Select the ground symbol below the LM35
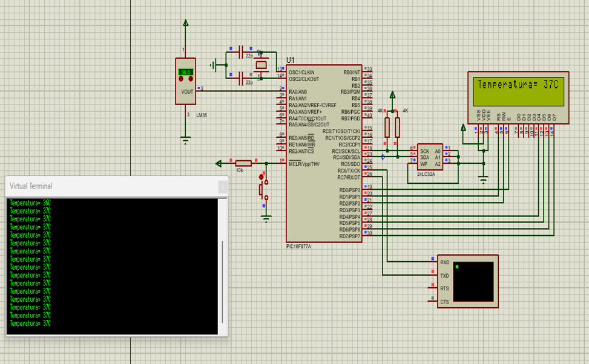589x364 pixels. pos(186,141)
